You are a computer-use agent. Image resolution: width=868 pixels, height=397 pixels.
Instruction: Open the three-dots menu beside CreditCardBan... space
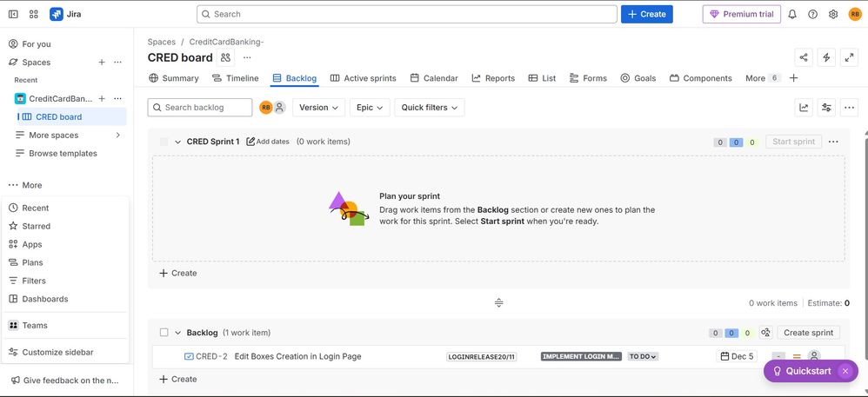point(118,98)
